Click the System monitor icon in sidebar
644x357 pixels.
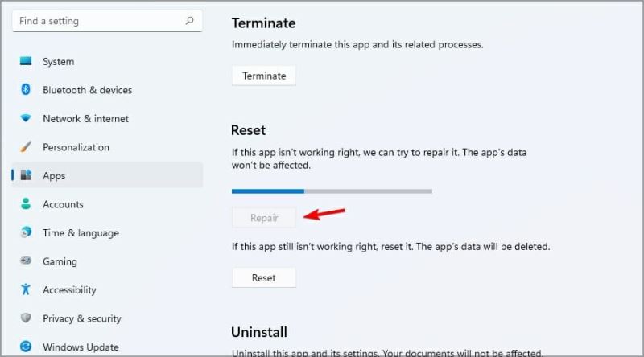(26, 61)
